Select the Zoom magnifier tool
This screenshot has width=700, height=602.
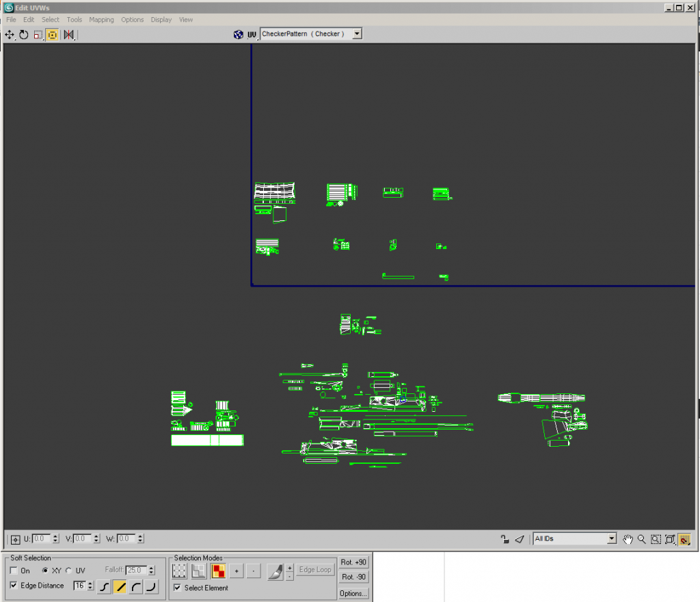[642, 539]
